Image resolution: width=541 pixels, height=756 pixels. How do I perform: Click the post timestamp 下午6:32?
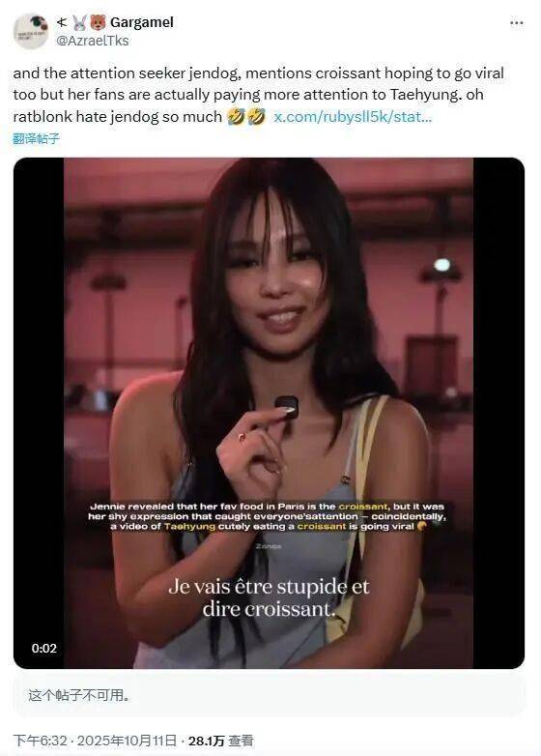[40, 741]
